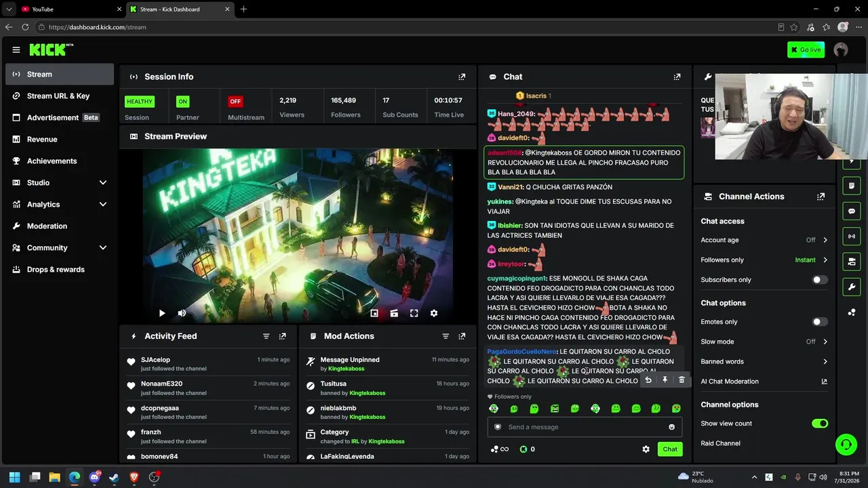Screen dimensions: 868x488
Task: Open chat settings gear icon
Action: tap(646, 449)
